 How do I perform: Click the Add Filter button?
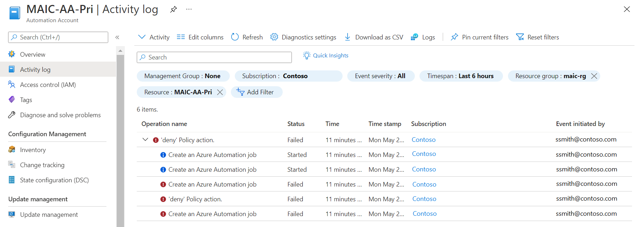(256, 92)
